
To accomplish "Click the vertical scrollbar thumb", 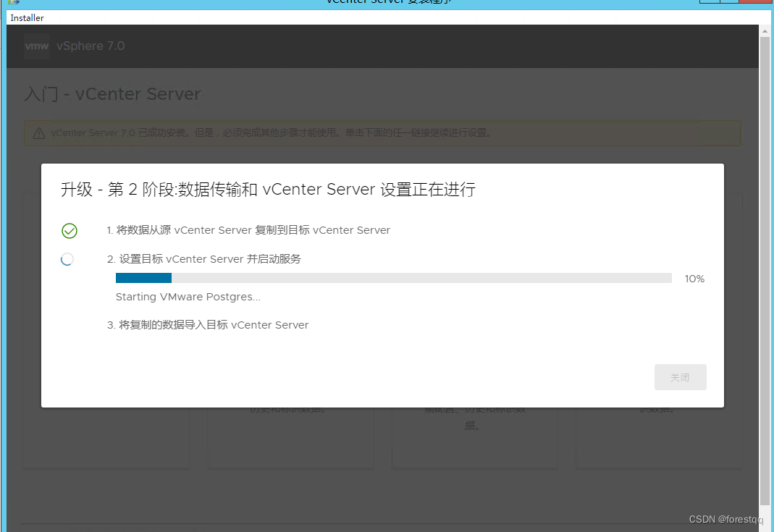I will click(765, 271).
